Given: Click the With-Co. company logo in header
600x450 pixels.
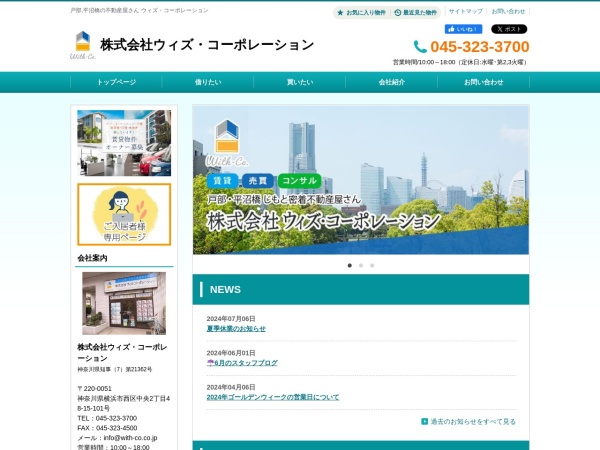Looking at the screenshot, I should pos(83,45).
